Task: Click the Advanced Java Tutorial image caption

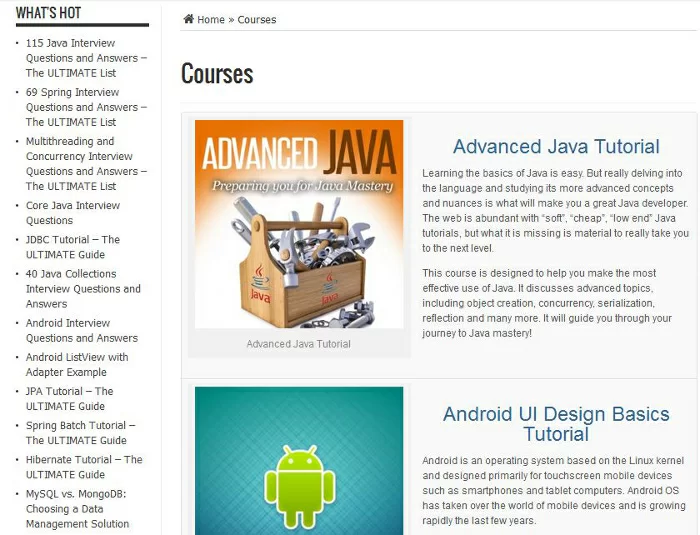Action: (x=298, y=344)
